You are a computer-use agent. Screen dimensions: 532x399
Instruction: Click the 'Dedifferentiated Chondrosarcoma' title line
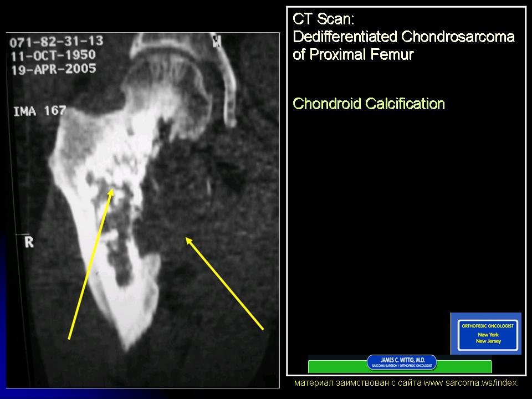[403, 37]
